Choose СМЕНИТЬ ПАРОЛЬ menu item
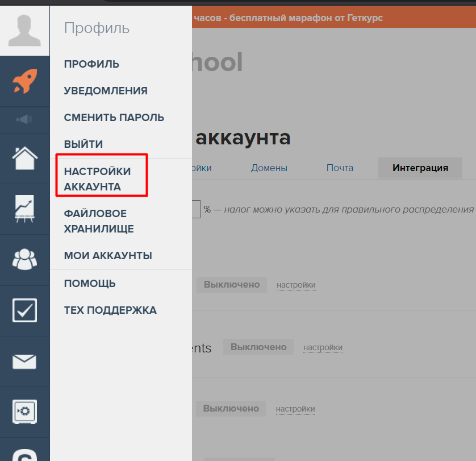Viewport: 476px width, 461px height. point(114,118)
